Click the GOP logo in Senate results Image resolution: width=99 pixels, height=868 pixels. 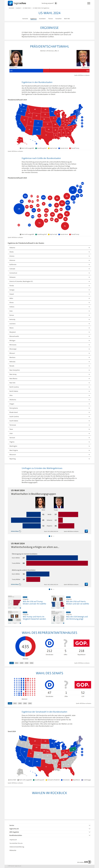[x=83, y=675]
